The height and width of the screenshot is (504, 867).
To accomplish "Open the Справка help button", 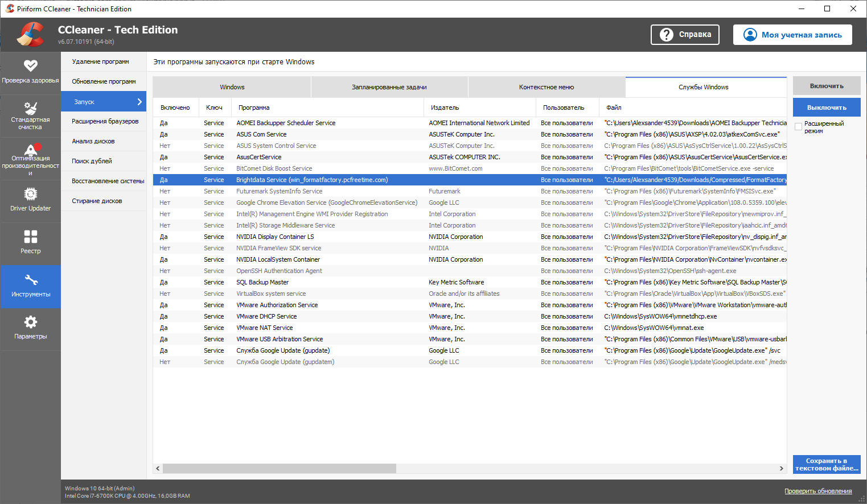I will pyautogui.click(x=685, y=35).
